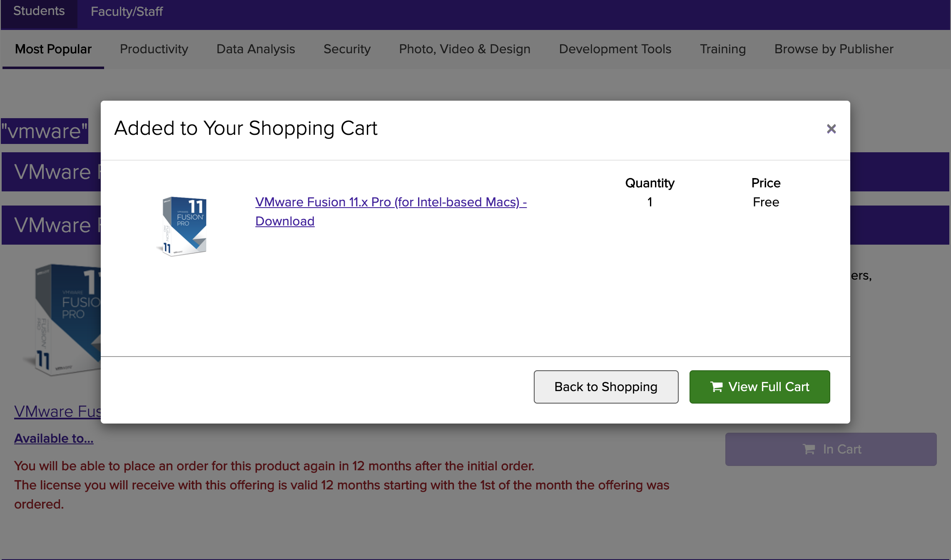Click the In Cart button

click(831, 449)
